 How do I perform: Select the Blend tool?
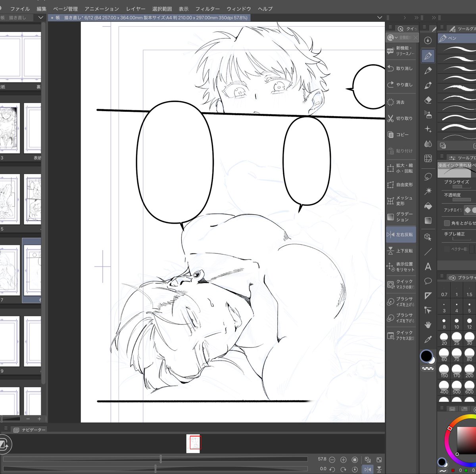click(x=428, y=144)
